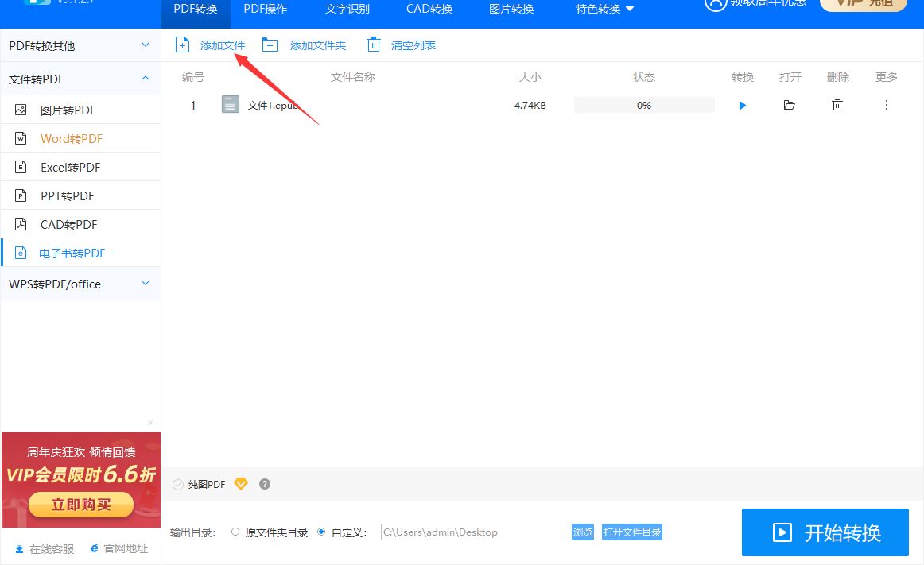Switch to the 文字识别 tab
Viewport: 924px width, 565px height.
(347, 9)
